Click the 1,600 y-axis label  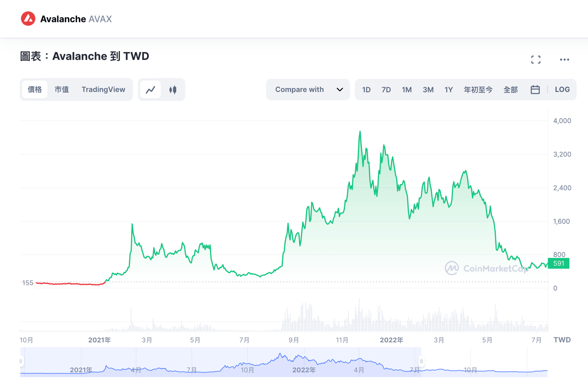click(562, 221)
